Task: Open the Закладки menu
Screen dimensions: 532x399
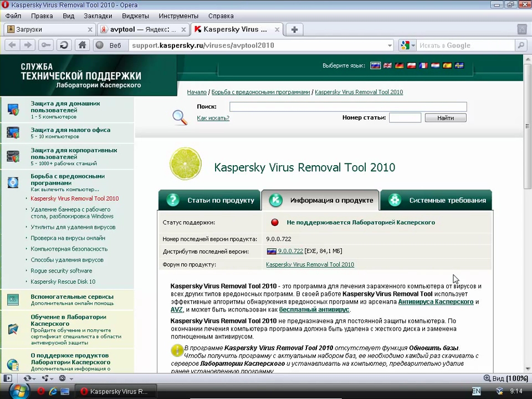Action: pos(97,16)
